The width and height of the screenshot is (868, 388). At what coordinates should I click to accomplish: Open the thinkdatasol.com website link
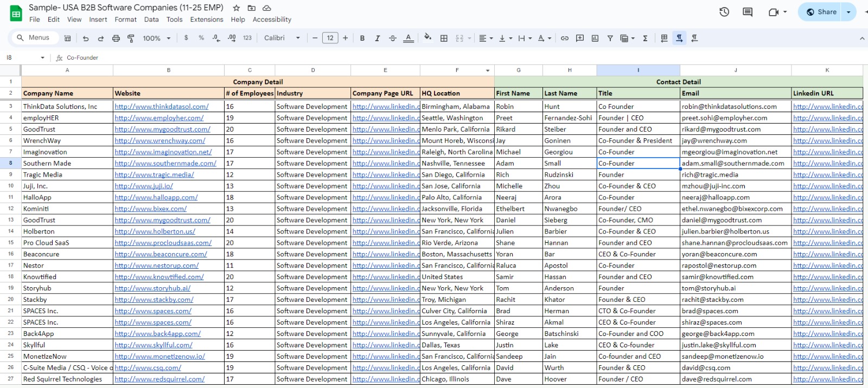[x=162, y=107]
